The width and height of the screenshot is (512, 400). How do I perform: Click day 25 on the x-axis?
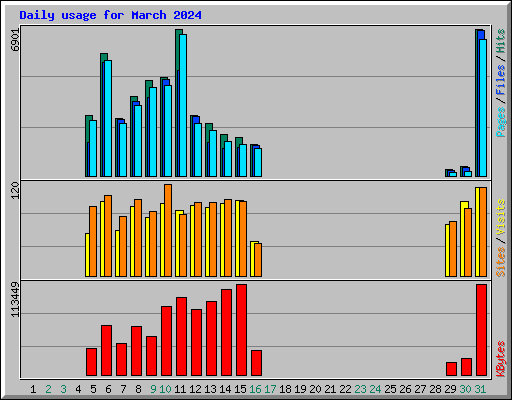390,389
